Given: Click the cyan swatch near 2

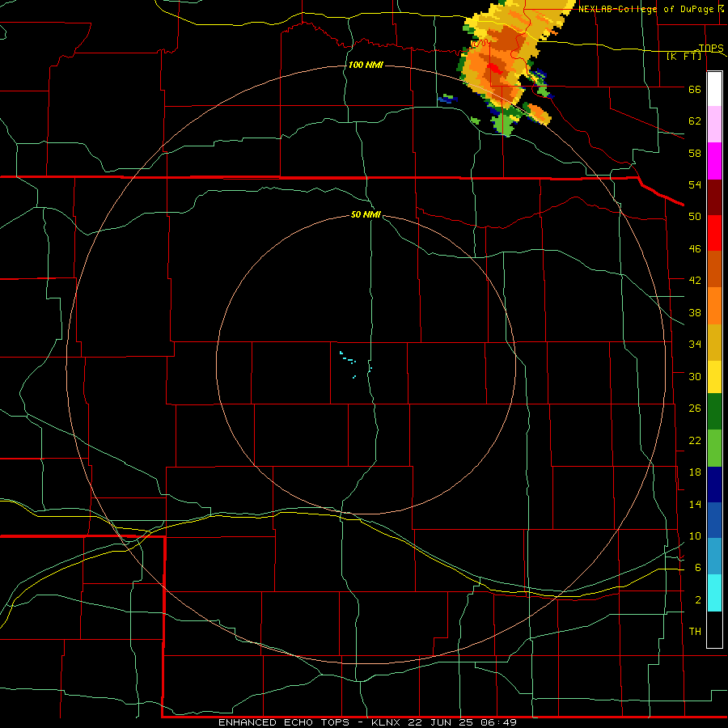Looking at the screenshot, I should click(714, 593).
